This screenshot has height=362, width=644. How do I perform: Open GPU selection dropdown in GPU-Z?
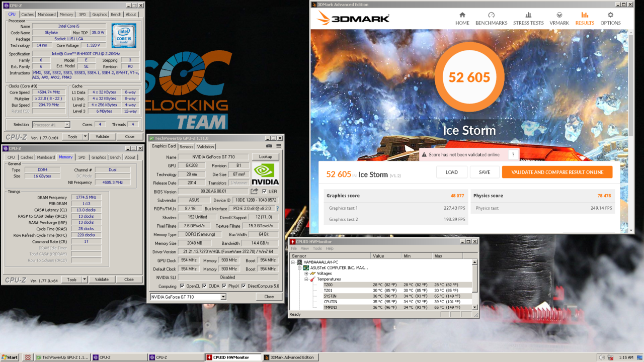[x=223, y=297]
